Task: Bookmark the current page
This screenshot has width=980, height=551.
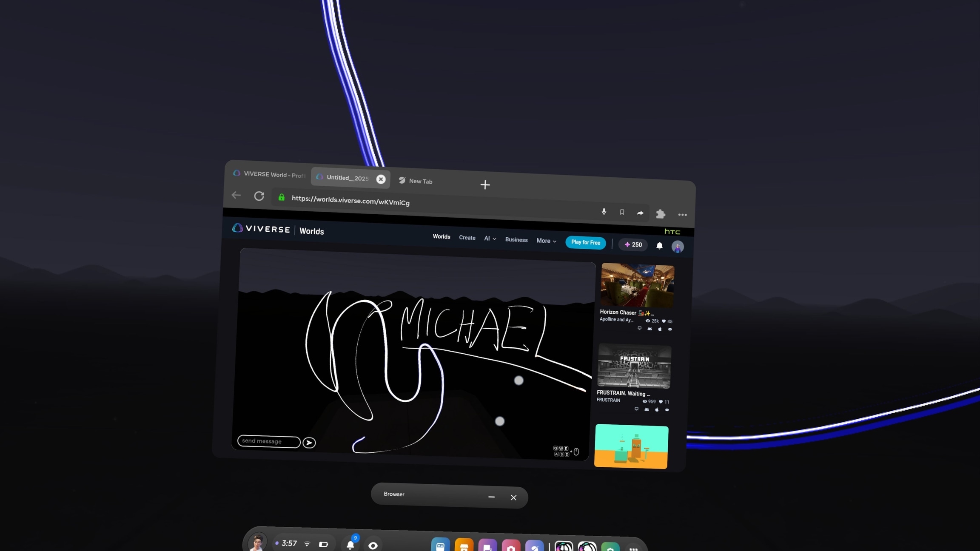Action: [622, 212]
